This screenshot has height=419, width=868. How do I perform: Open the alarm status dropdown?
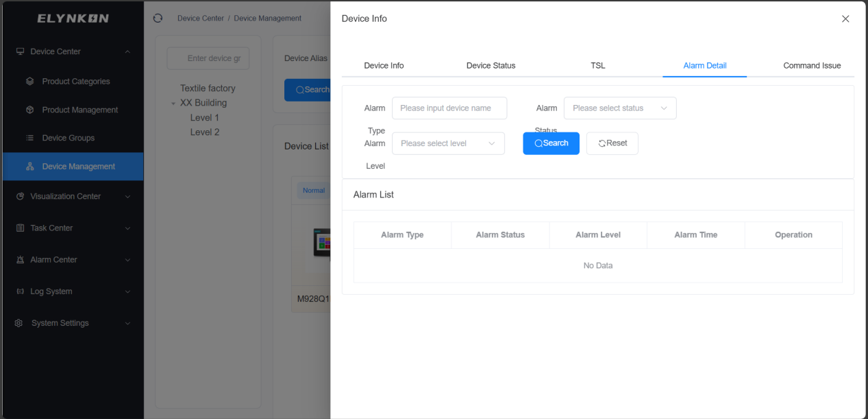click(x=620, y=108)
